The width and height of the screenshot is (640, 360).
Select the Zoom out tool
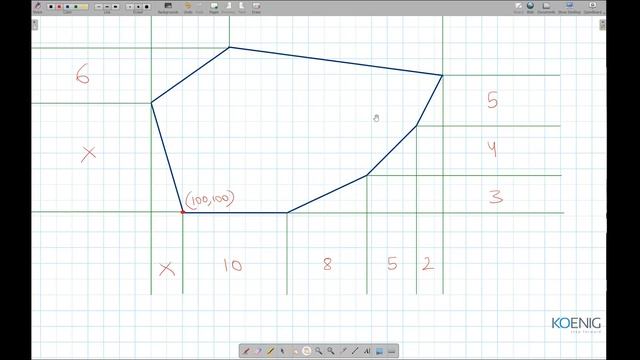(331, 351)
